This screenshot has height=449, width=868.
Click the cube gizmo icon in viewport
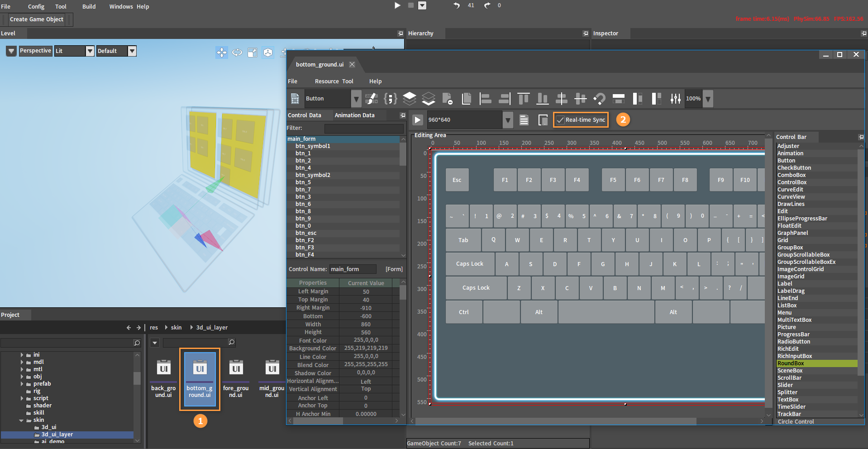268,53
